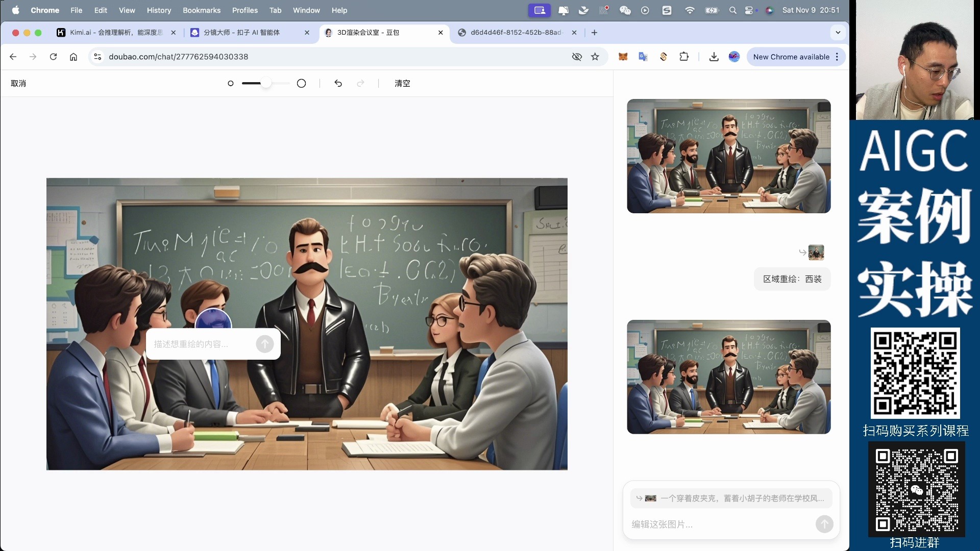The image size is (980, 551).
Task: Bookmark this page with star icon
Action: tap(595, 57)
